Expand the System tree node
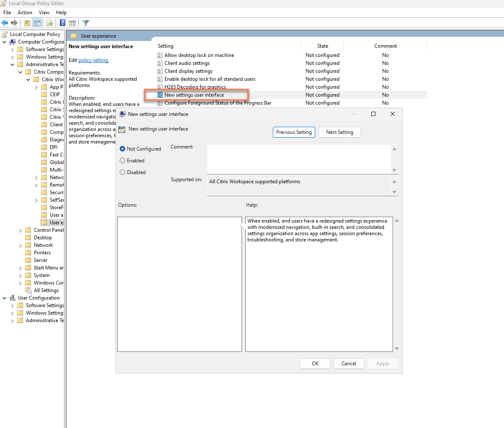Screen dimensions: 504x428 click(x=21, y=275)
